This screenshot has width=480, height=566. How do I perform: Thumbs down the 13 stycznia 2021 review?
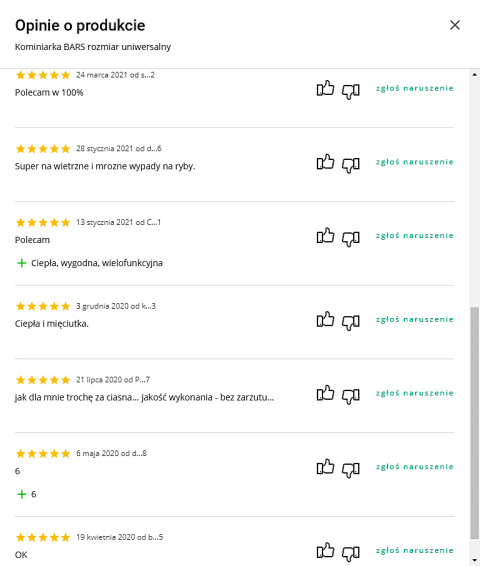[351, 239]
